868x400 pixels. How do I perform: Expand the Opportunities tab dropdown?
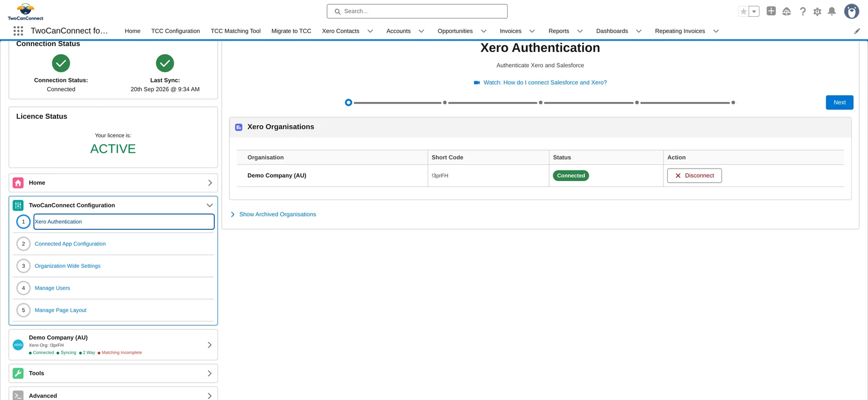click(484, 31)
